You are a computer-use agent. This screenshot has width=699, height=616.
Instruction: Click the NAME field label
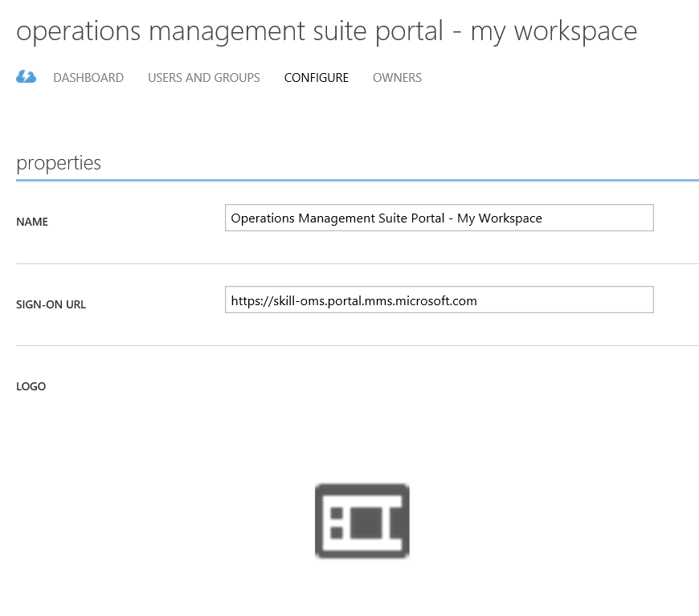(x=32, y=222)
